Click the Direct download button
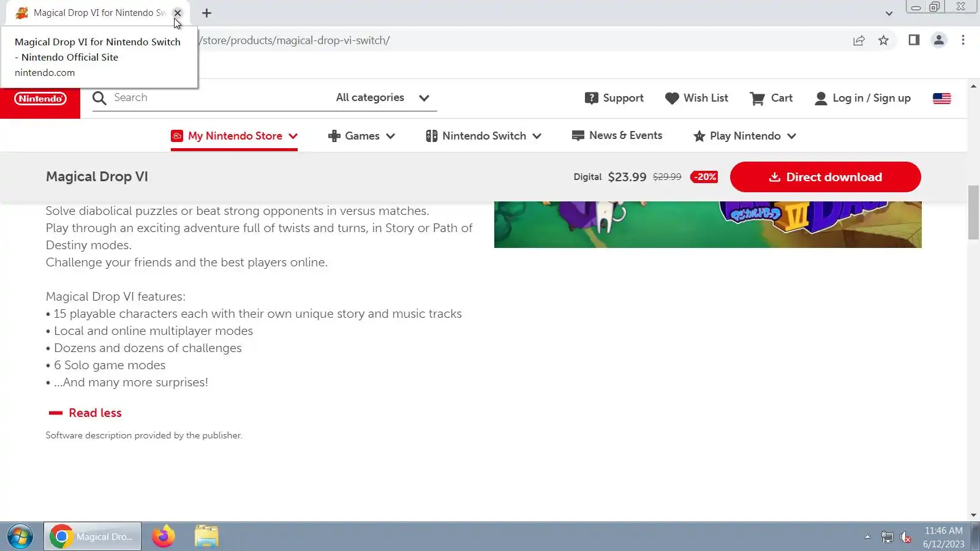The width and height of the screenshot is (980, 551). click(825, 177)
